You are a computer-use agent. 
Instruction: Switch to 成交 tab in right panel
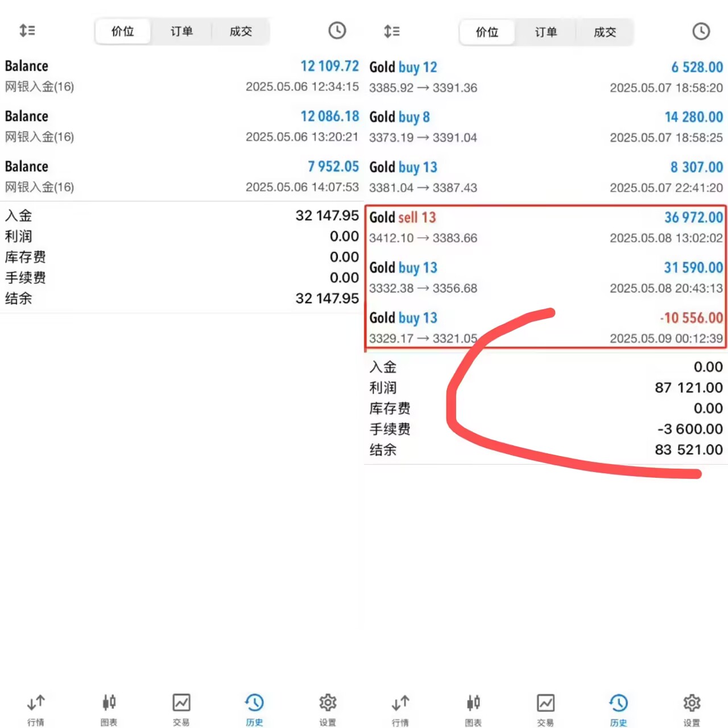coord(605,32)
